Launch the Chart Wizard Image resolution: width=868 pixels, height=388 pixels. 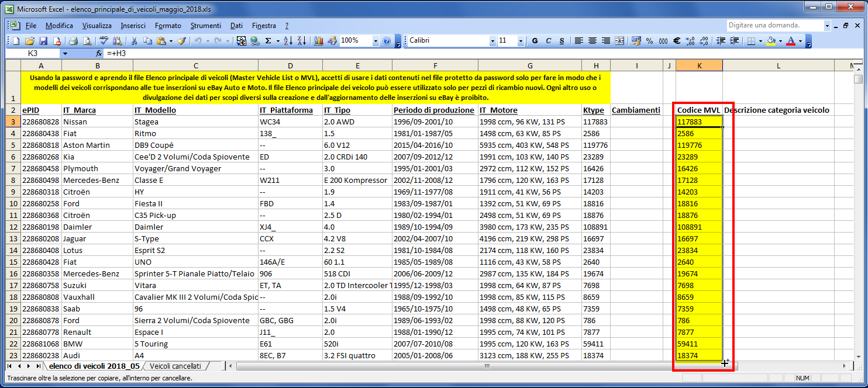coord(319,41)
